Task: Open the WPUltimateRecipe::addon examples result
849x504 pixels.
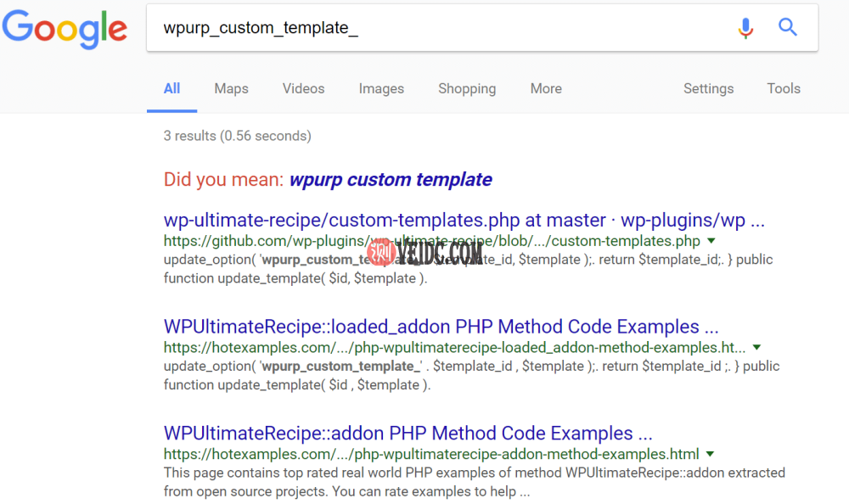Action: (408, 433)
